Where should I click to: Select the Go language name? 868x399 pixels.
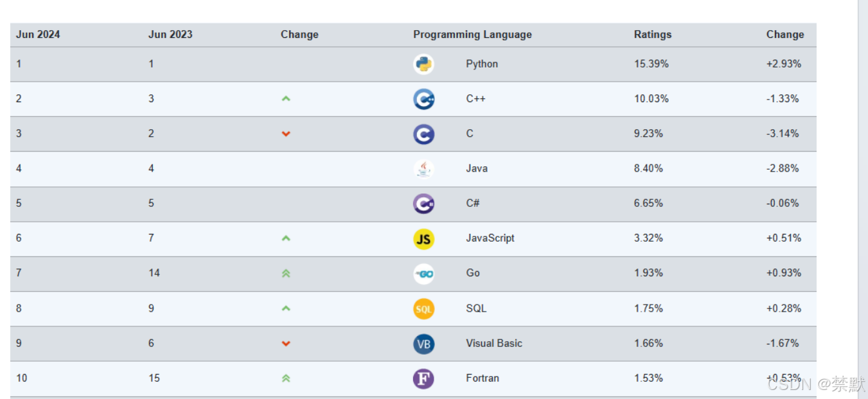(473, 273)
